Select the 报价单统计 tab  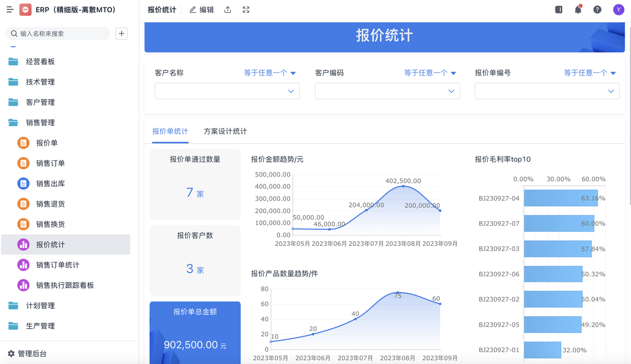click(170, 131)
